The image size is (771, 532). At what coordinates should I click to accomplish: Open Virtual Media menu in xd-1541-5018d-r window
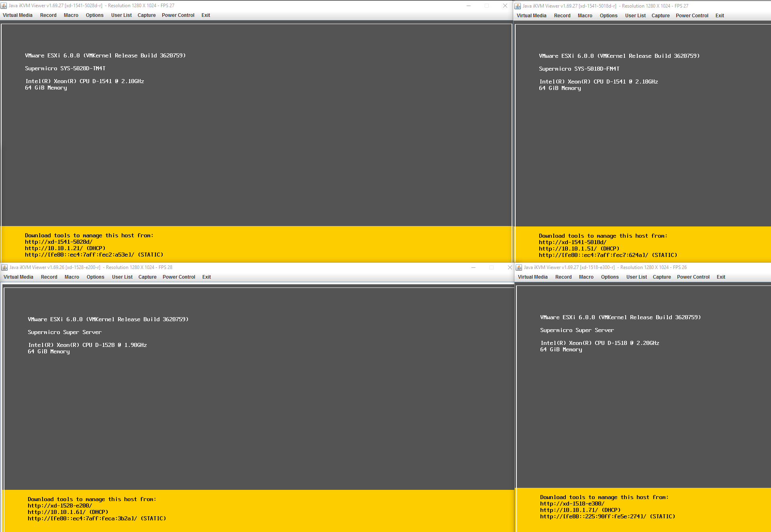[x=532, y=16]
